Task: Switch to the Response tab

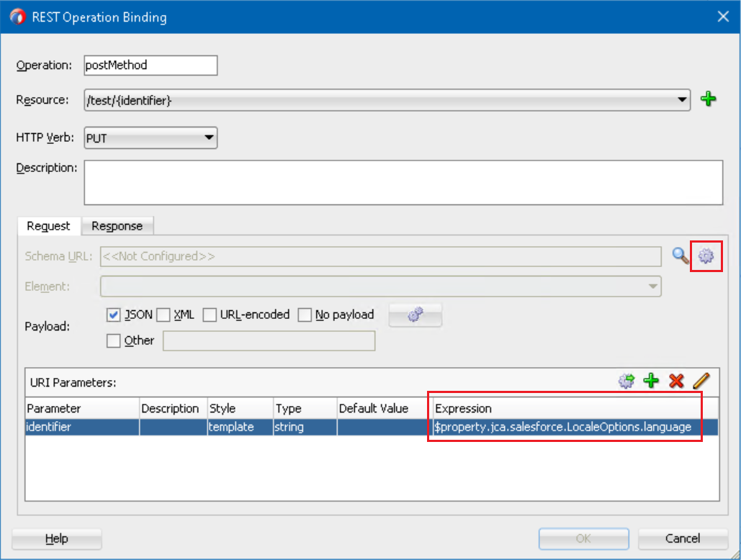Action: [x=117, y=226]
